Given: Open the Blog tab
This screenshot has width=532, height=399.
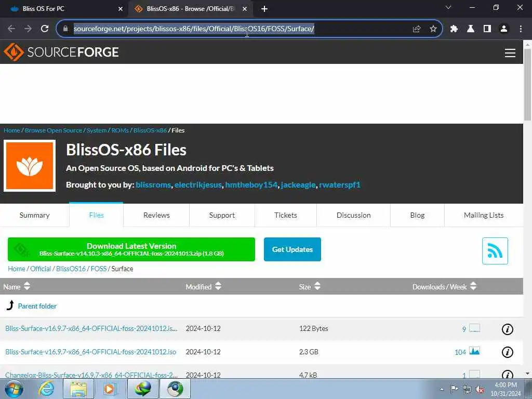Looking at the screenshot, I should click(417, 215).
